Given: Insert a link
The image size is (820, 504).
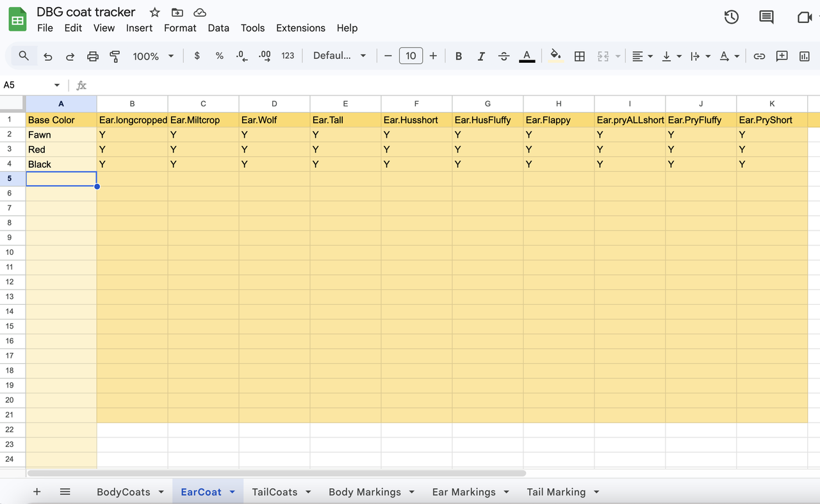Looking at the screenshot, I should [x=759, y=56].
